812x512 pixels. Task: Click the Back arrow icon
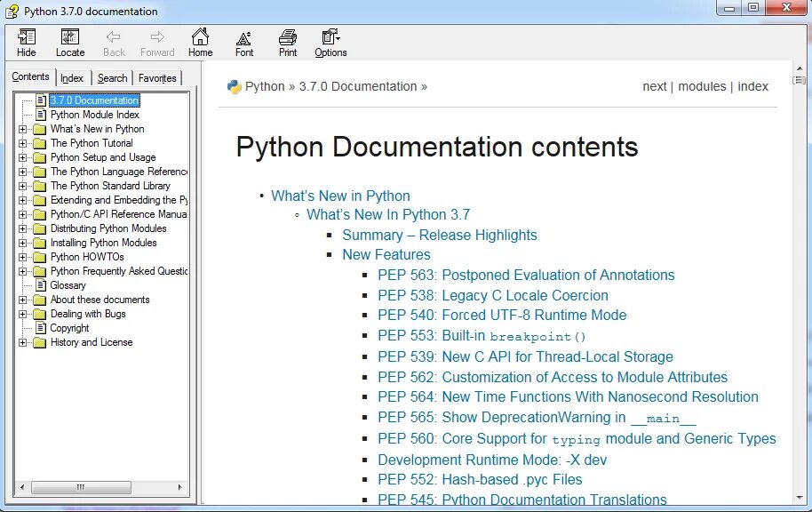[x=114, y=36]
